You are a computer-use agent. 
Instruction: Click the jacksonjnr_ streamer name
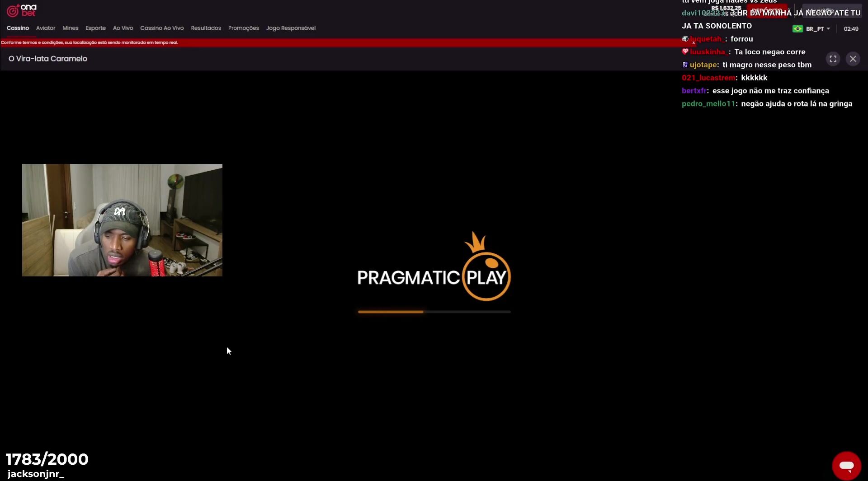pos(36,474)
